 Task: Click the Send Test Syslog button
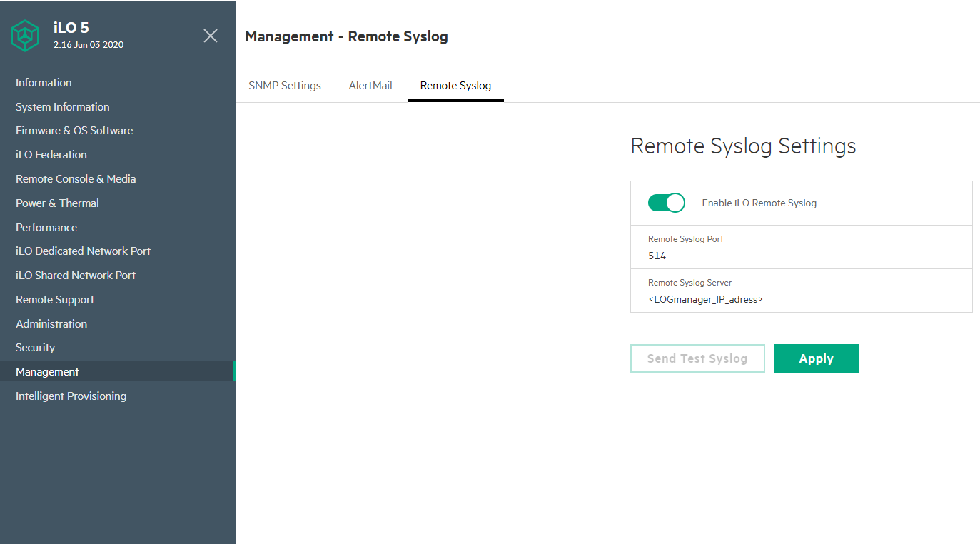coord(697,358)
